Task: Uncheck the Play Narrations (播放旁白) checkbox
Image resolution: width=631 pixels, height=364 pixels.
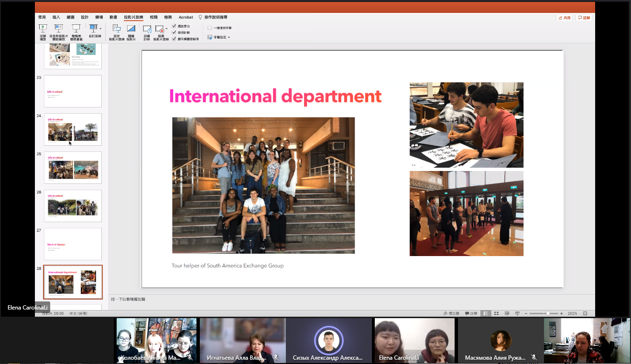Action: click(x=174, y=26)
